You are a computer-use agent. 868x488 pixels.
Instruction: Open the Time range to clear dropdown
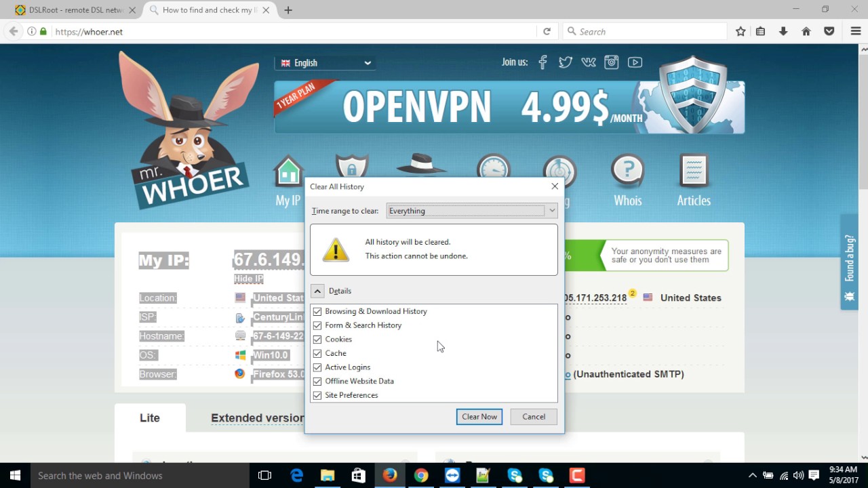tap(471, 211)
